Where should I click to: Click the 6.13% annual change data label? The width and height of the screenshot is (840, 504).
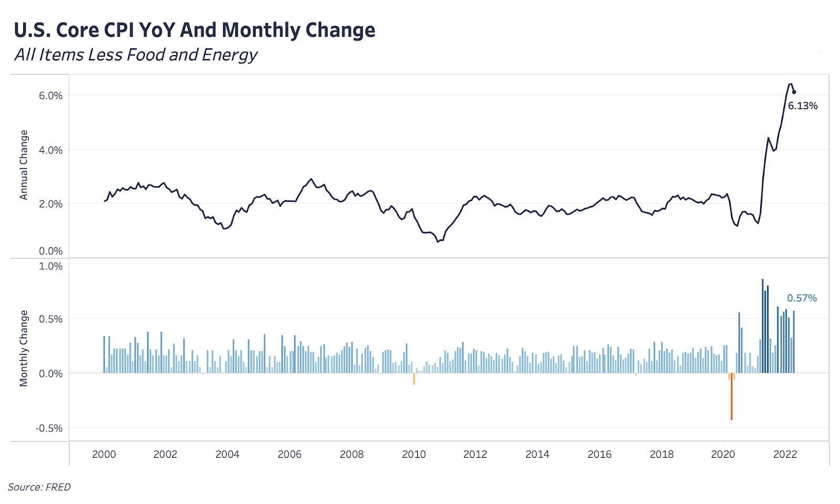pyautogui.click(x=803, y=106)
